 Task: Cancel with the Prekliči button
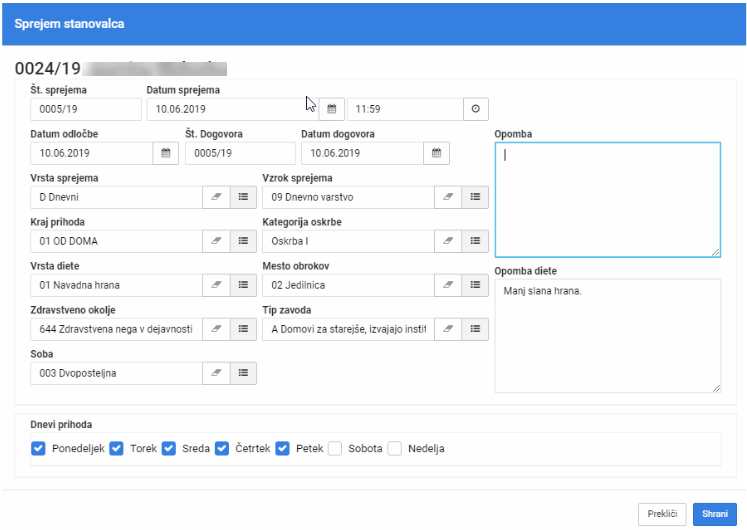tap(662, 514)
